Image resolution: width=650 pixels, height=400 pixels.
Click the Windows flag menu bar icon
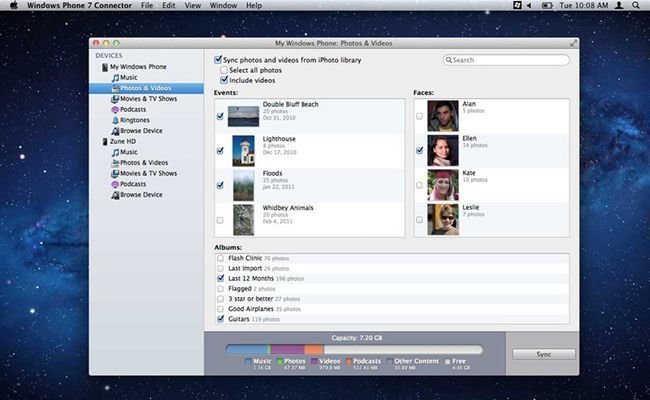pyautogui.click(x=517, y=5)
